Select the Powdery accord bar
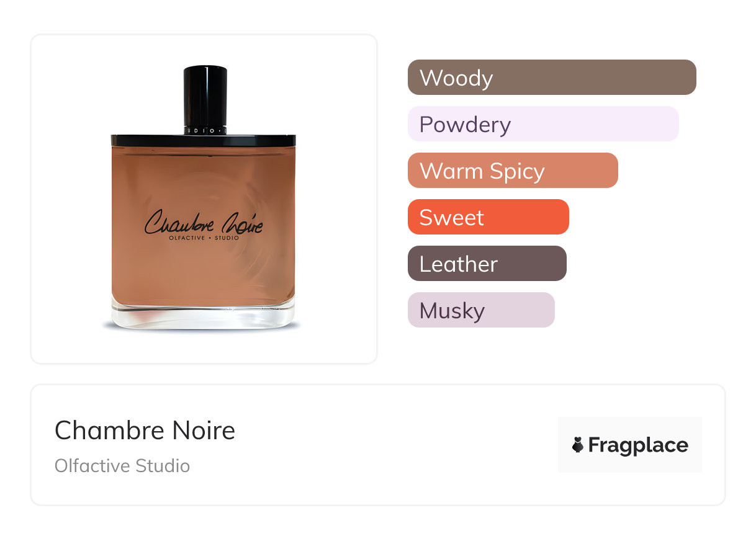Image resolution: width=756 pixels, height=536 pixels. point(543,124)
